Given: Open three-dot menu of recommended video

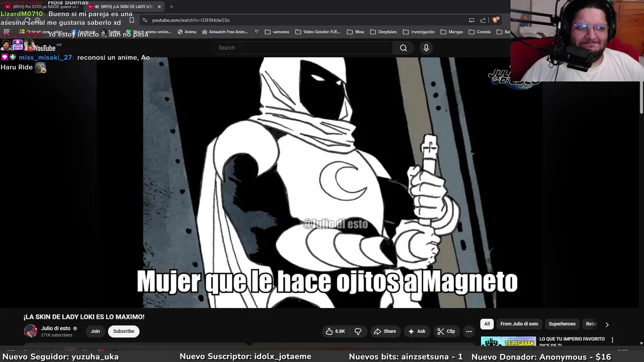Looking at the screenshot, I should tap(612, 340).
